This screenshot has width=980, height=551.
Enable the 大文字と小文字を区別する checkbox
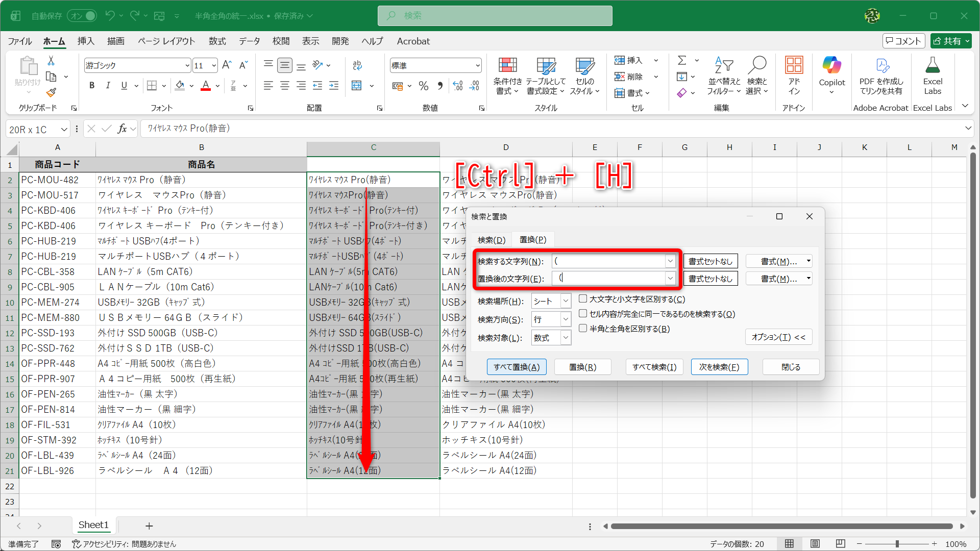[x=582, y=298]
